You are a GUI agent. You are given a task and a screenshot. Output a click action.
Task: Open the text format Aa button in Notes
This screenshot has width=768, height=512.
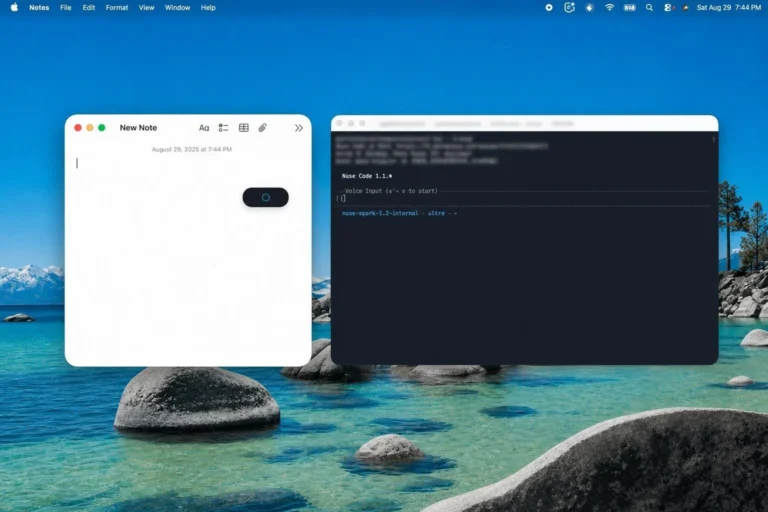coord(204,128)
